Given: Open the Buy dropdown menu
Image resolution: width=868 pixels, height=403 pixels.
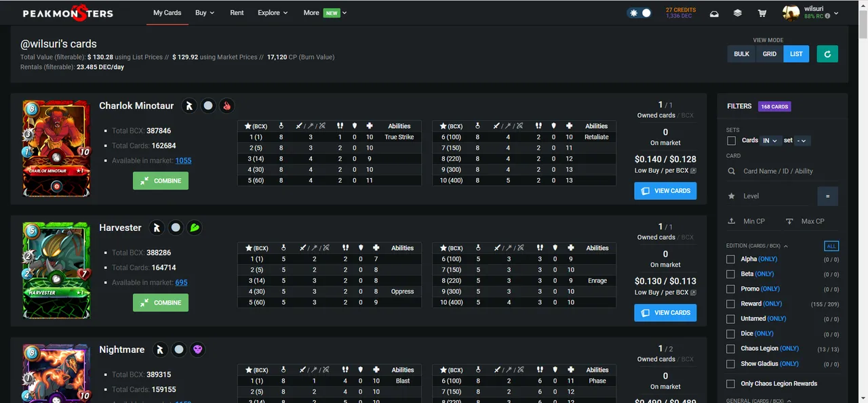Looking at the screenshot, I should pos(205,13).
